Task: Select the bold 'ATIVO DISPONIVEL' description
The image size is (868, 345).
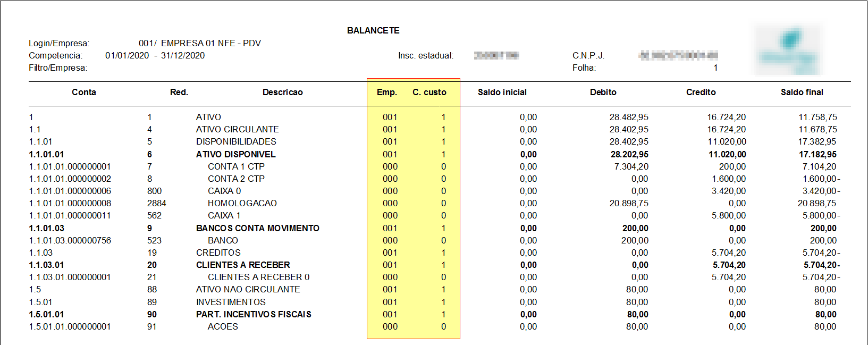Action: point(236,154)
